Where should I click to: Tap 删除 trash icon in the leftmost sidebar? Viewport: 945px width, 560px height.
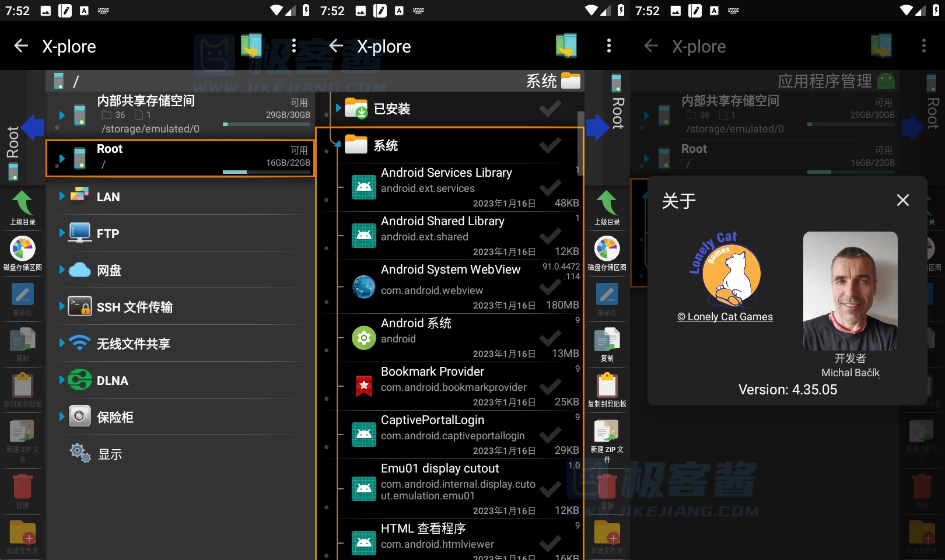[22, 487]
